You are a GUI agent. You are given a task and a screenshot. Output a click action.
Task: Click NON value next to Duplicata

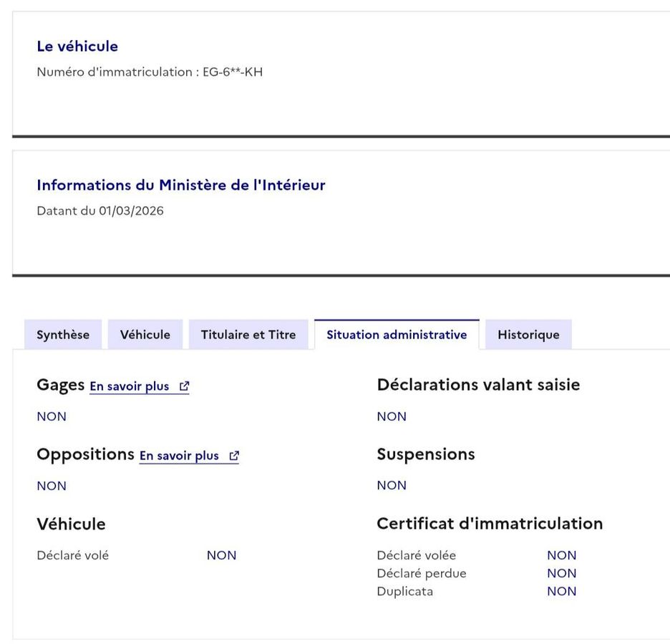pyautogui.click(x=561, y=592)
